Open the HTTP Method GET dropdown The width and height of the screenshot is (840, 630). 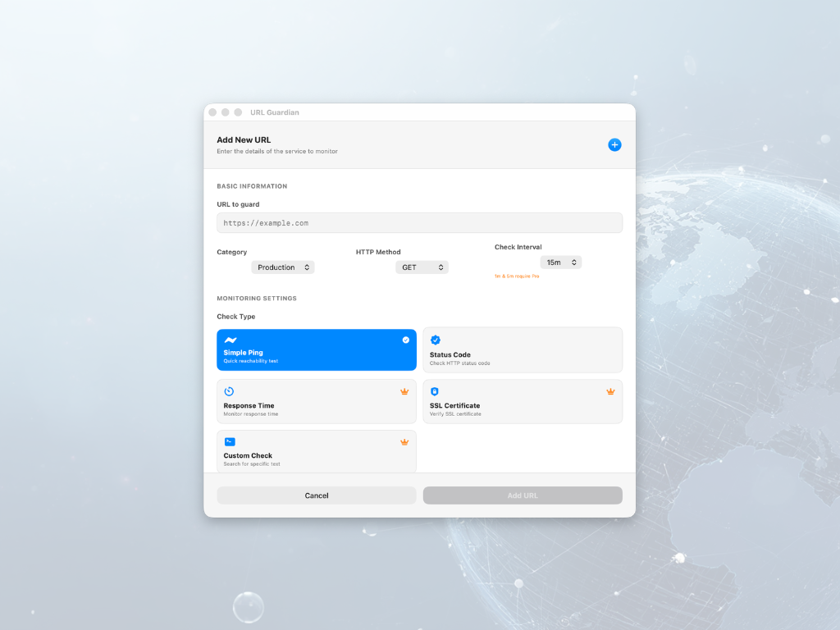pyautogui.click(x=422, y=267)
